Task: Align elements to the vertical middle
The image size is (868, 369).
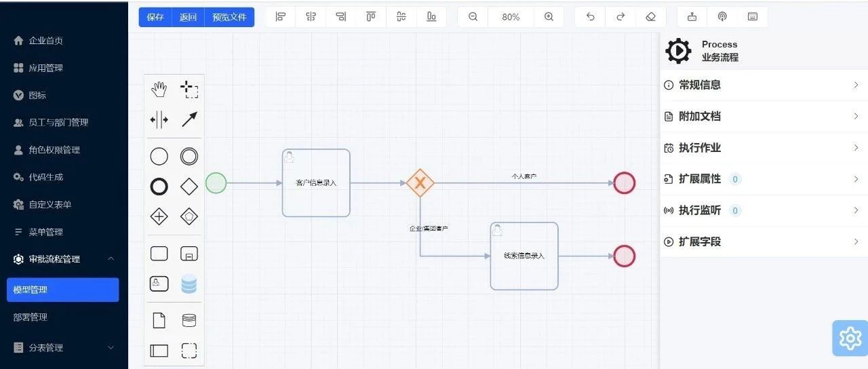Action: [x=401, y=17]
